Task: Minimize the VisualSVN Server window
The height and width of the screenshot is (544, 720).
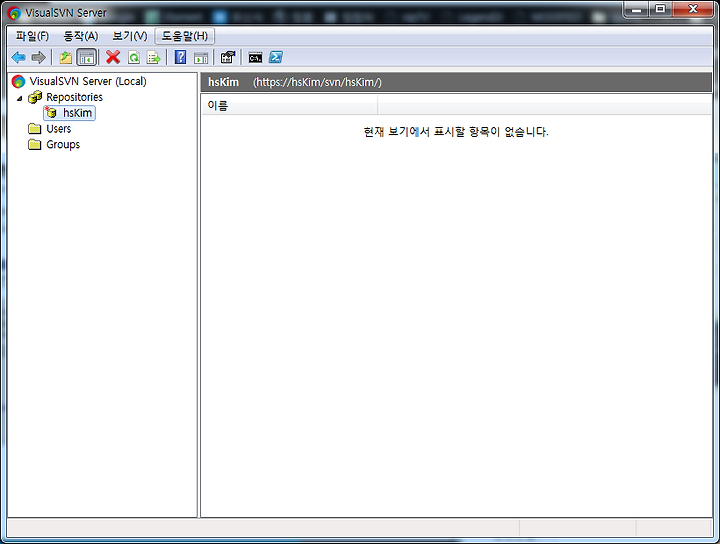Action: (636, 9)
